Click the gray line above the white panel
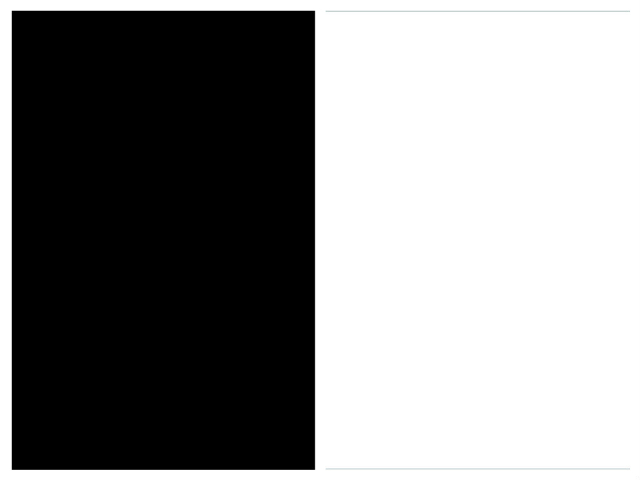Viewport: 640px width, 480px height. click(x=478, y=11)
